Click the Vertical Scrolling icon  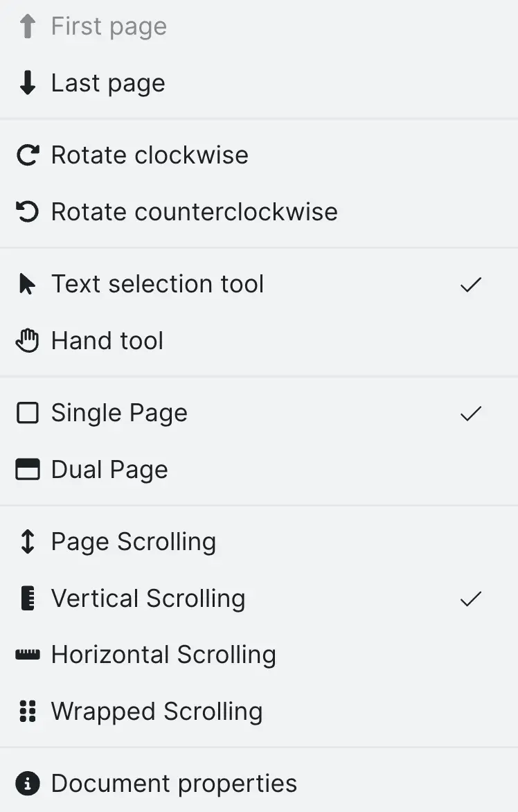click(27, 598)
